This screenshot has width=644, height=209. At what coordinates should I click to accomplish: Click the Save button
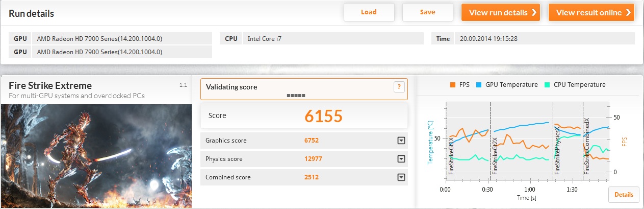point(427,12)
